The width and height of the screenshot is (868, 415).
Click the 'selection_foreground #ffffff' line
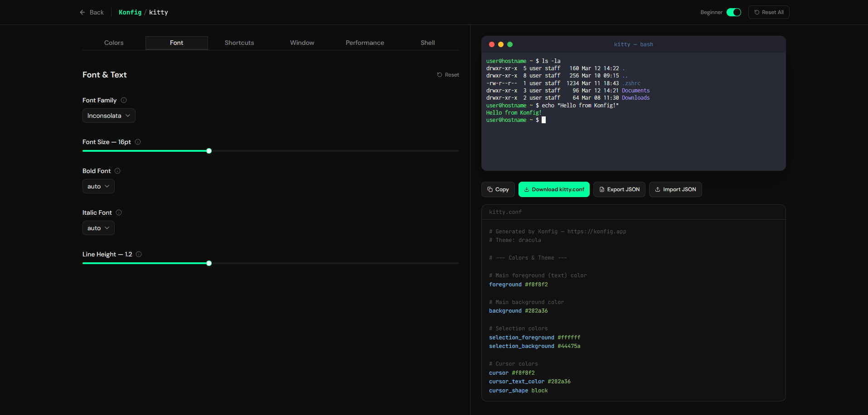point(535,338)
